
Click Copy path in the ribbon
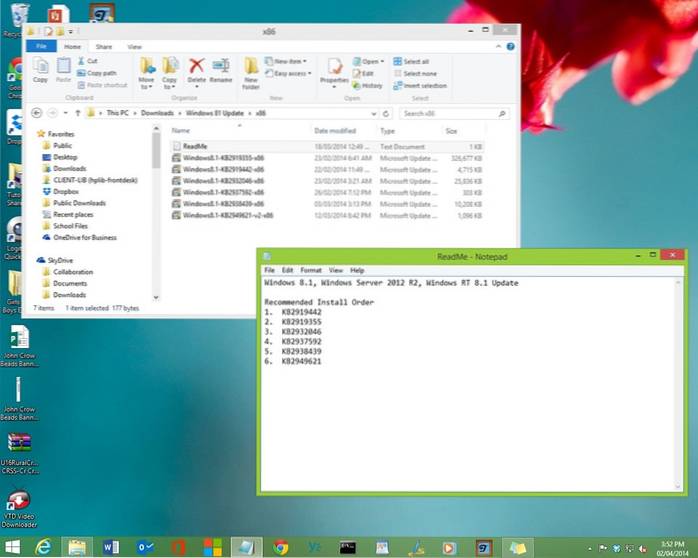pos(97,73)
